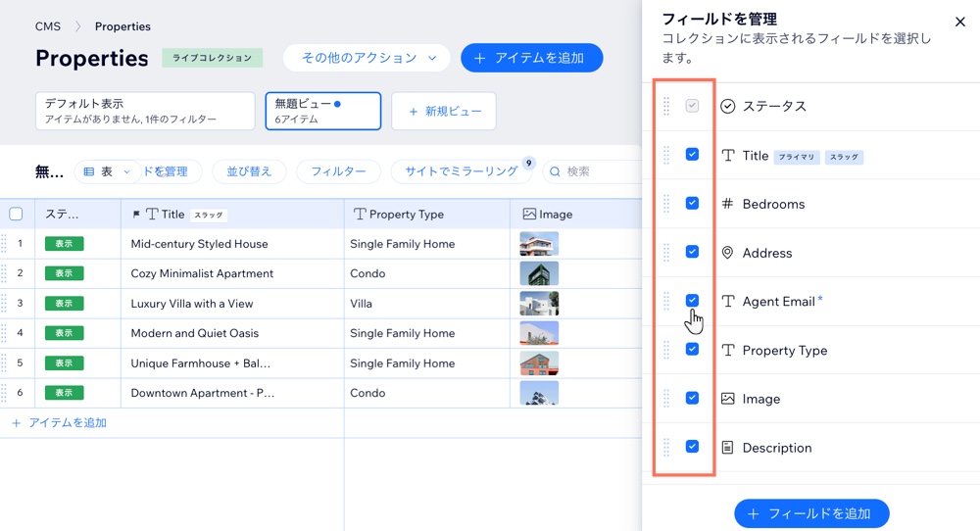Select the 無題ビュー view tab
This screenshot has width=980, height=531.
pyautogui.click(x=323, y=112)
